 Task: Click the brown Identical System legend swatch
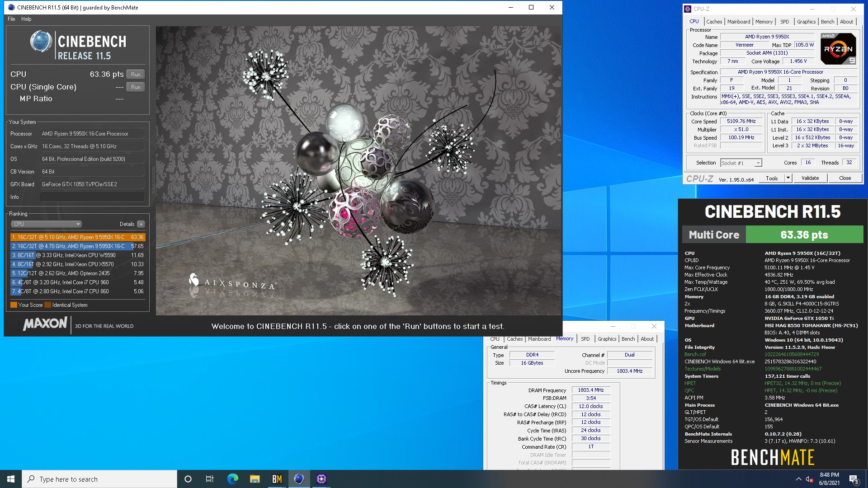47,305
